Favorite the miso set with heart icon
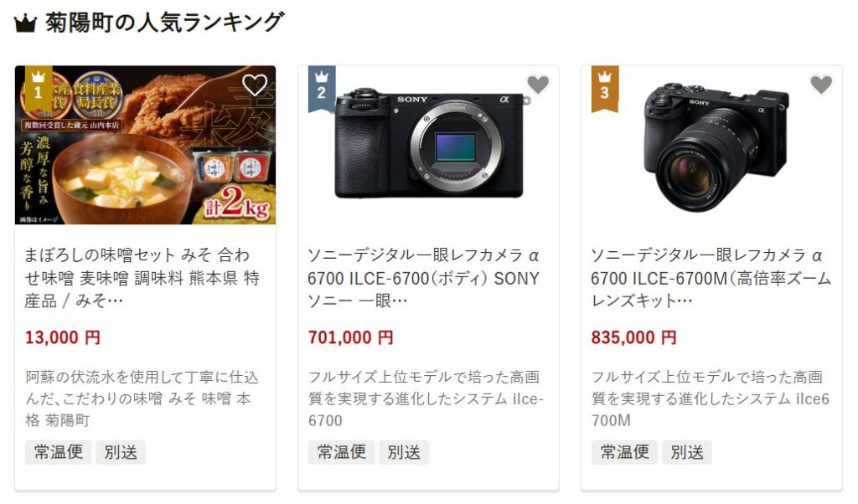The width and height of the screenshot is (858, 504). (x=255, y=85)
